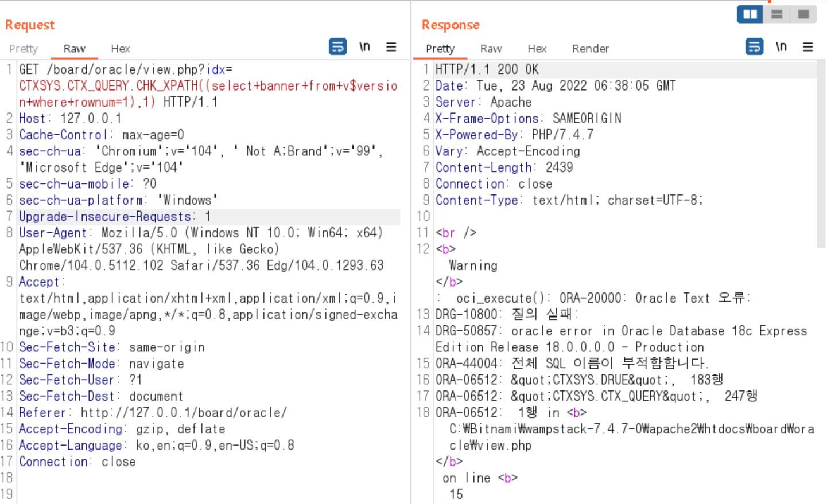This screenshot has width=827, height=504.
Task: Open the Response Render tab
Action: pos(591,49)
